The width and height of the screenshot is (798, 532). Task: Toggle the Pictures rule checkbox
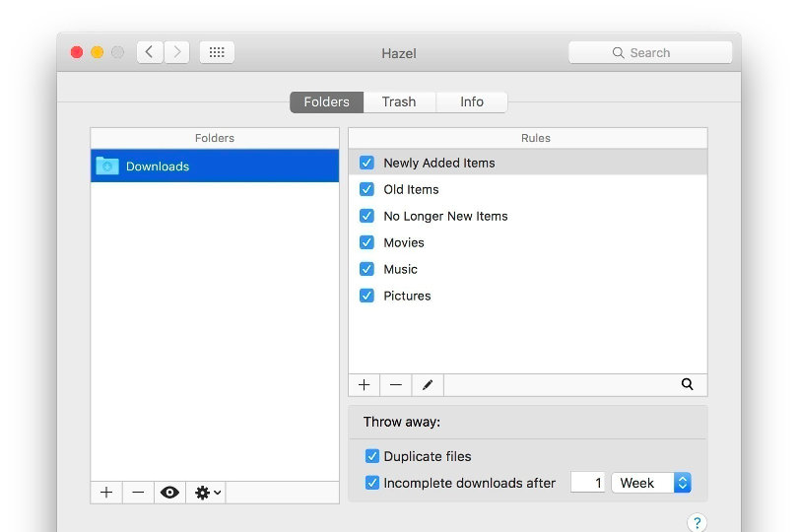click(366, 296)
